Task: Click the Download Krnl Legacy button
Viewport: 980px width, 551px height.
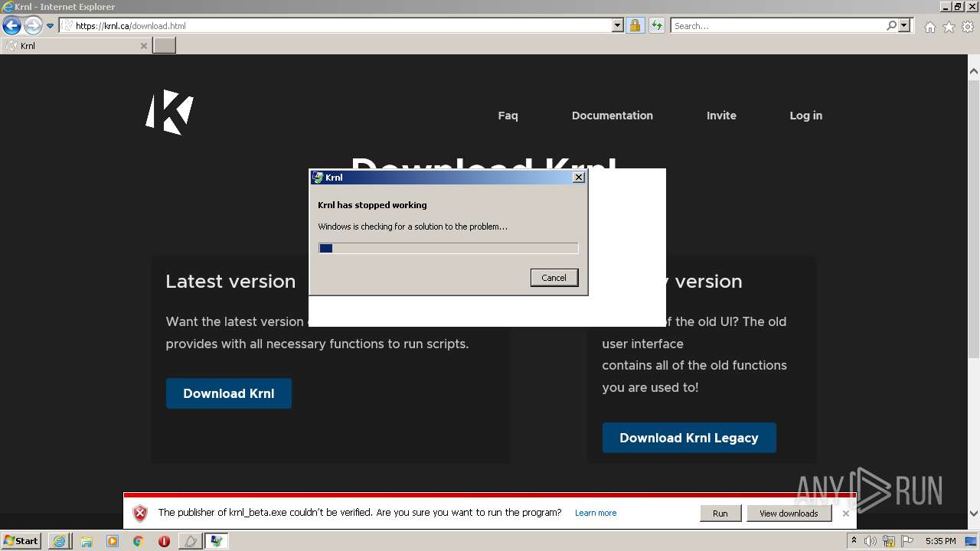Action: [x=689, y=438]
